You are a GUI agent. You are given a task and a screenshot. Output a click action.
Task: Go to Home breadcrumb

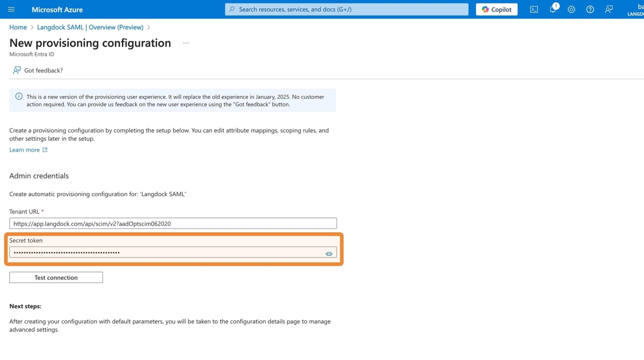(x=18, y=27)
